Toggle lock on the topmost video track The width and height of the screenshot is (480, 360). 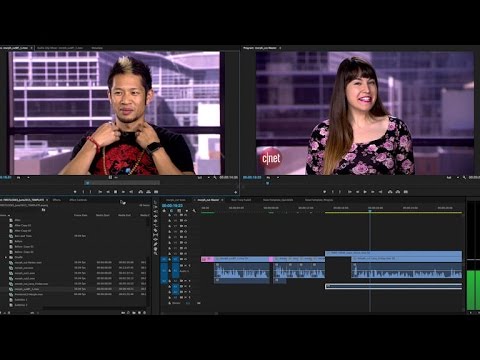click(x=170, y=215)
